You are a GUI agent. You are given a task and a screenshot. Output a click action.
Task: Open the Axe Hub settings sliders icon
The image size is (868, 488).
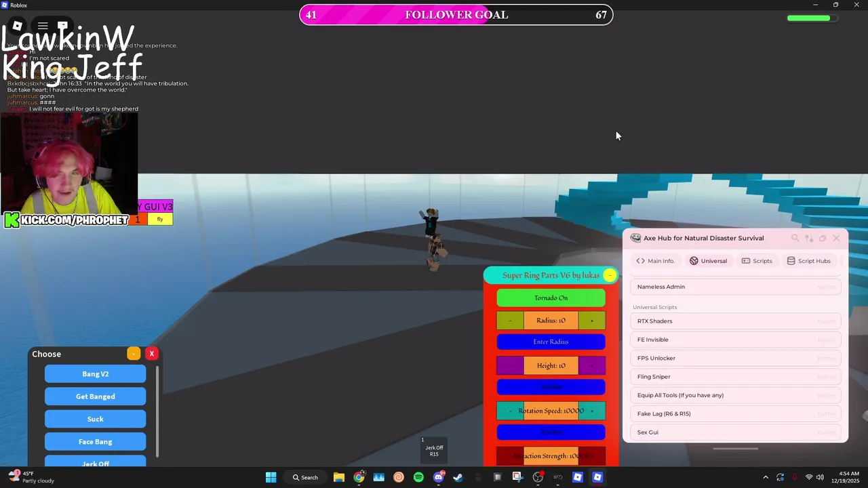coord(809,238)
